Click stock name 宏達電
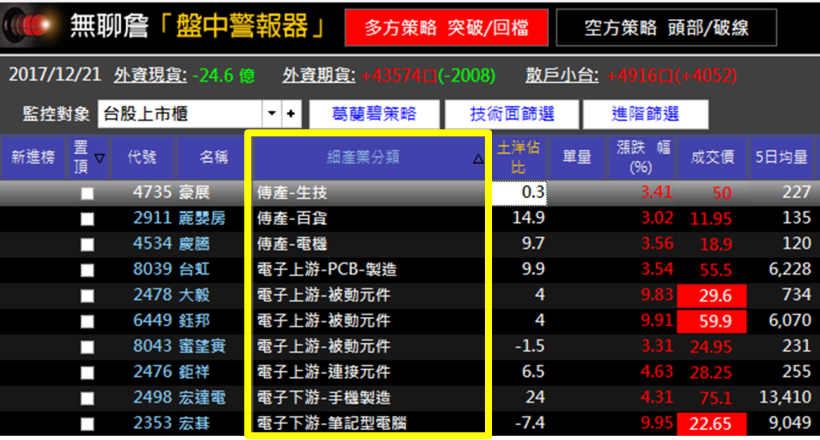 click(x=202, y=398)
